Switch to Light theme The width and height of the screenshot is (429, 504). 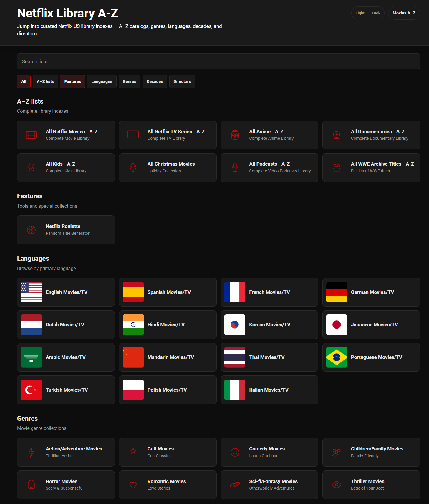click(x=360, y=13)
